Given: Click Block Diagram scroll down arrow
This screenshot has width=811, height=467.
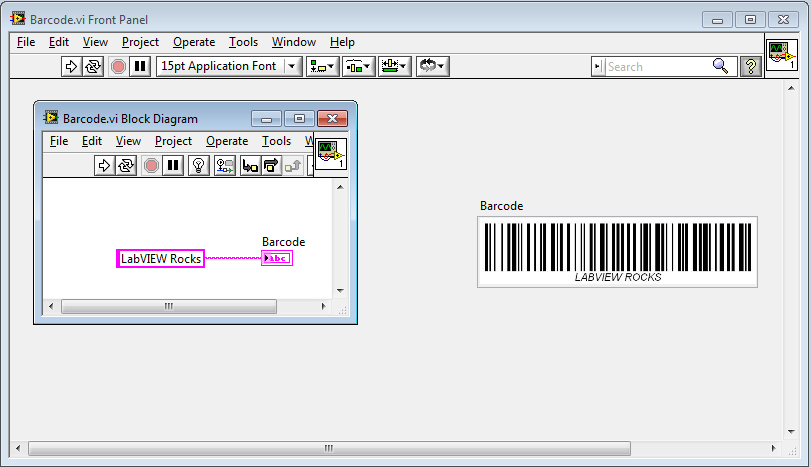Looking at the screenshot, I should tap(340, 290).
